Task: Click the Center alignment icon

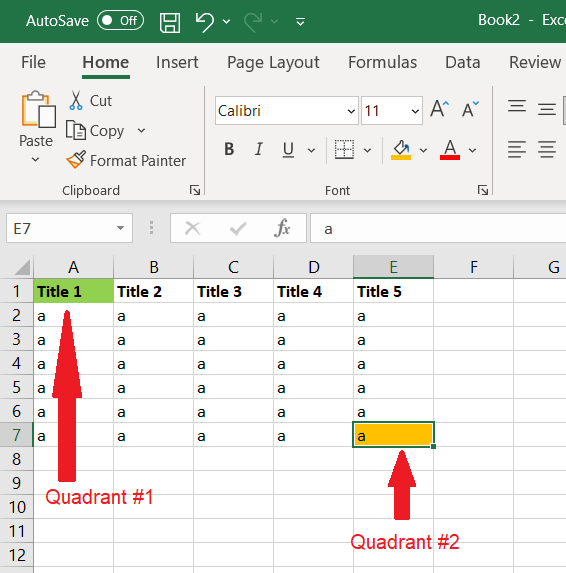Action: [547, 149]
